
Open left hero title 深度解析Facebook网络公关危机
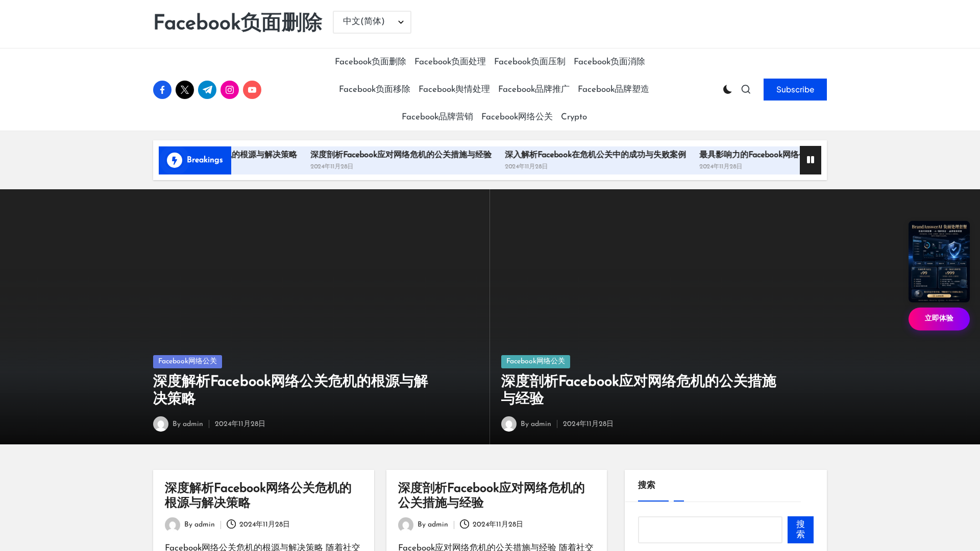tap(290, 390)
